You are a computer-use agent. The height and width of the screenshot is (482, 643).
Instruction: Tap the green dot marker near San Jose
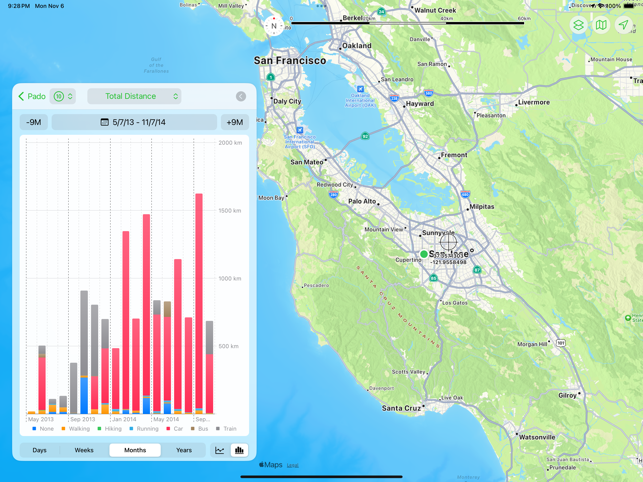(424, 254)
